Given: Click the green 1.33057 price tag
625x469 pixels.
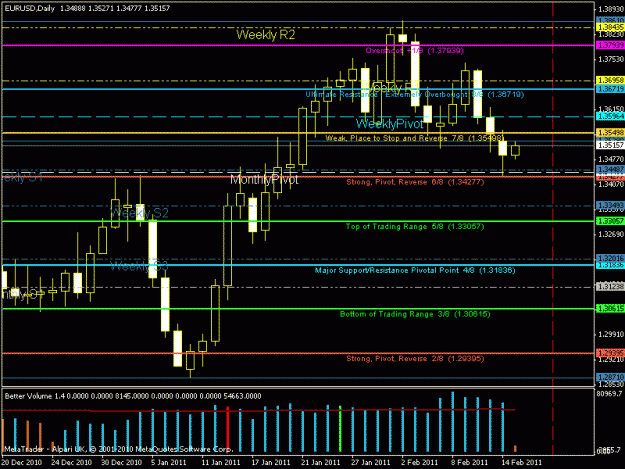Looking at the screenshot, I should (x=610, y=221).
